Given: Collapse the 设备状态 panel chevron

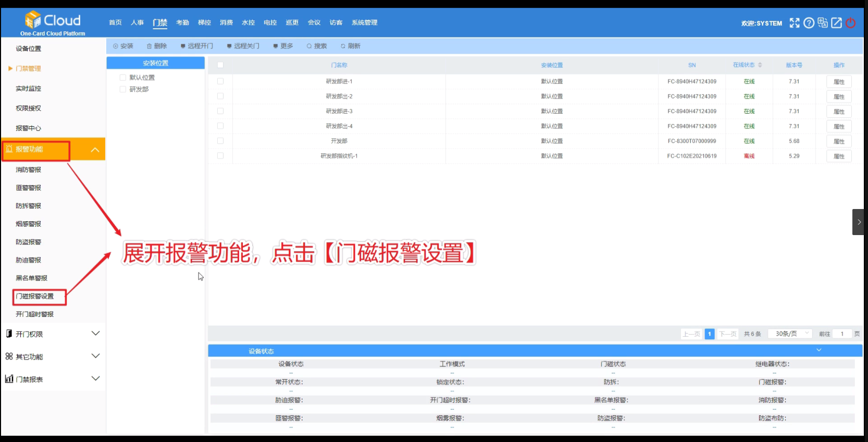Looking at the screenshot, I should (x=819, y=350).
